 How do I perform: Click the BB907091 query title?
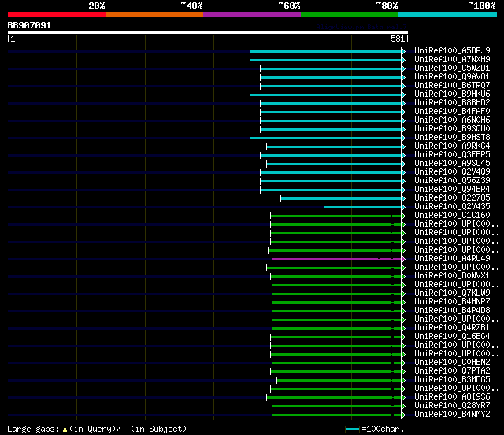(29, 25)
